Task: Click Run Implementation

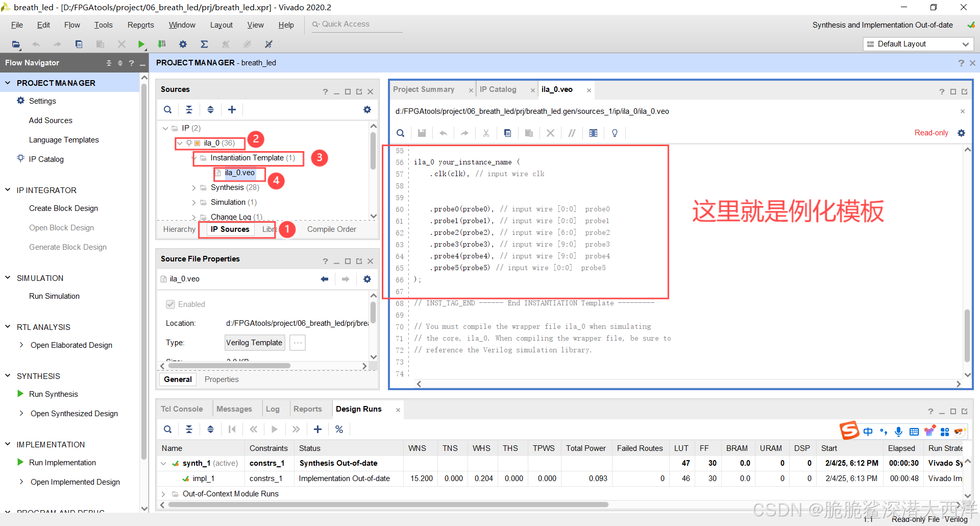Action: [62, 463]
